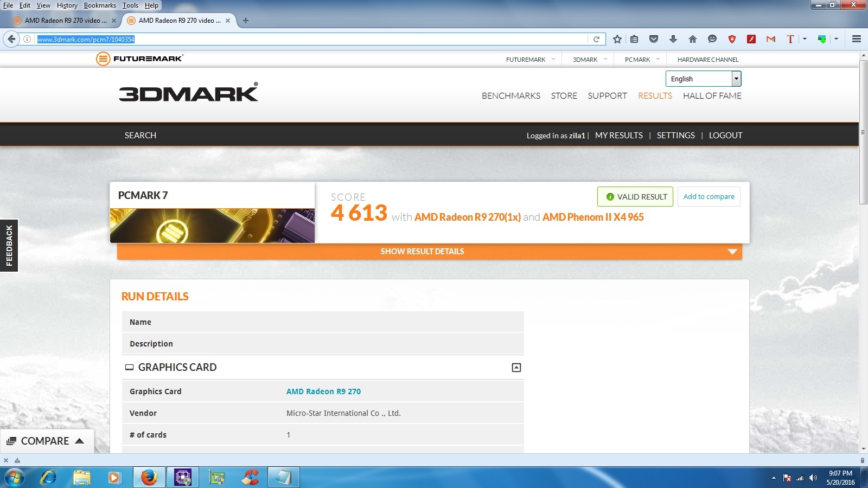
Task: Open the downloads arrow icon
Action: click(x=673, y=39)
